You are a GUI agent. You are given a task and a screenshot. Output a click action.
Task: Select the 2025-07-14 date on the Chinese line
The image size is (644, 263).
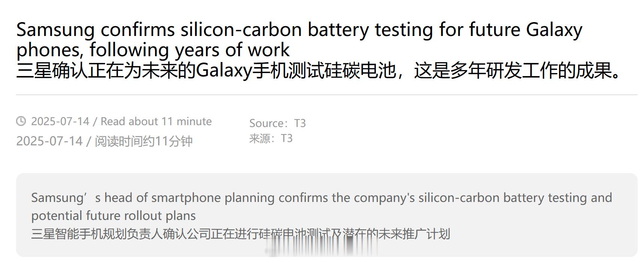pos(49,141)
